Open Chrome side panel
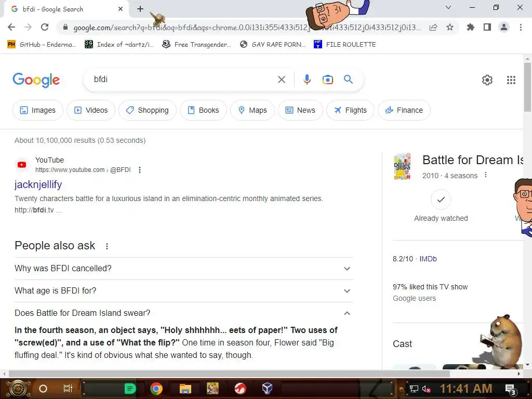 click(x=487, y=27)
